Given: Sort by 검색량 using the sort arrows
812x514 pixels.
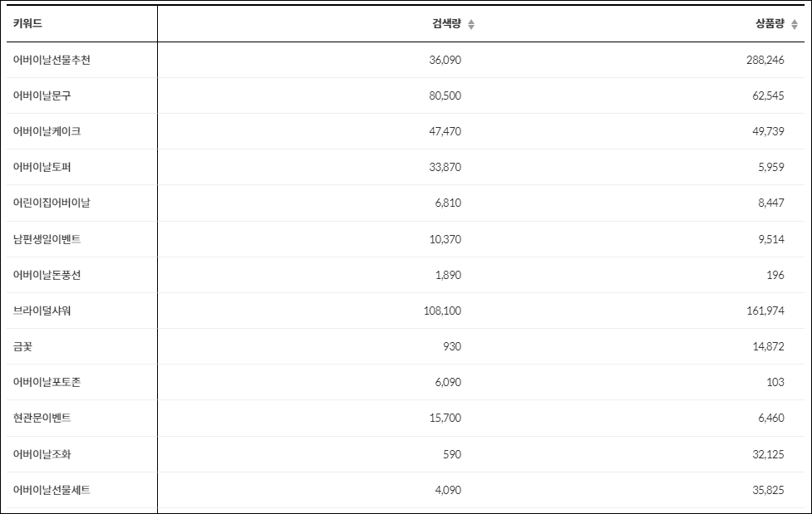Looking at the screenshot, I should coord(470,24).
